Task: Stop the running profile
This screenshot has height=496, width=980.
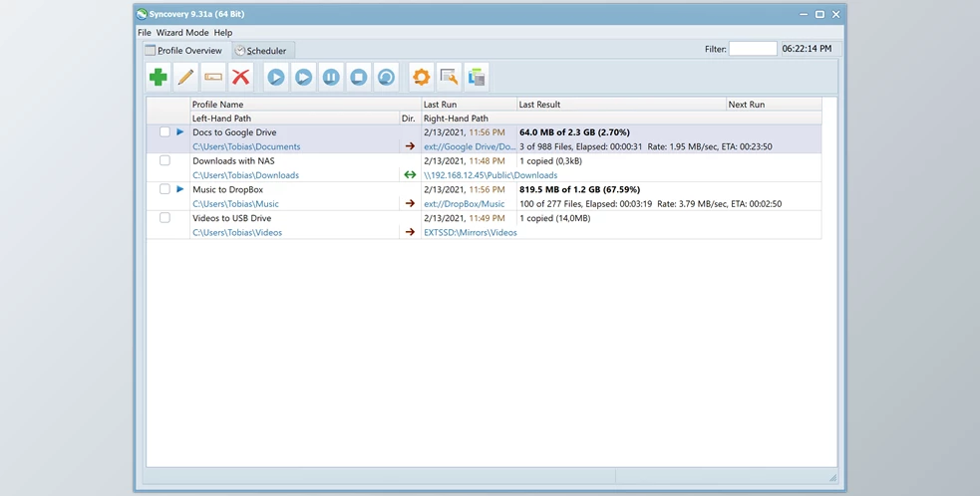Action: (x=359, y=77)
